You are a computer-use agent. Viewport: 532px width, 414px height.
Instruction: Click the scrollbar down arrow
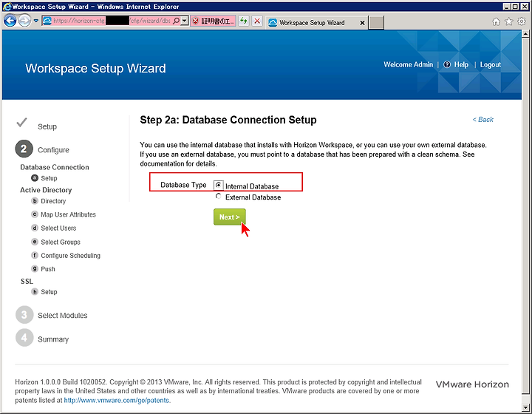[x=525, y=407]
